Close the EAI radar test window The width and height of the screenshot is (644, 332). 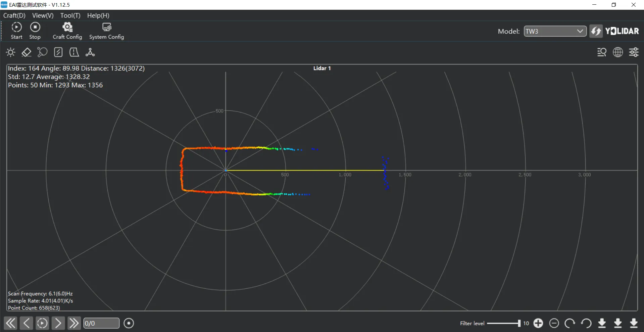[x=634, y=5]
